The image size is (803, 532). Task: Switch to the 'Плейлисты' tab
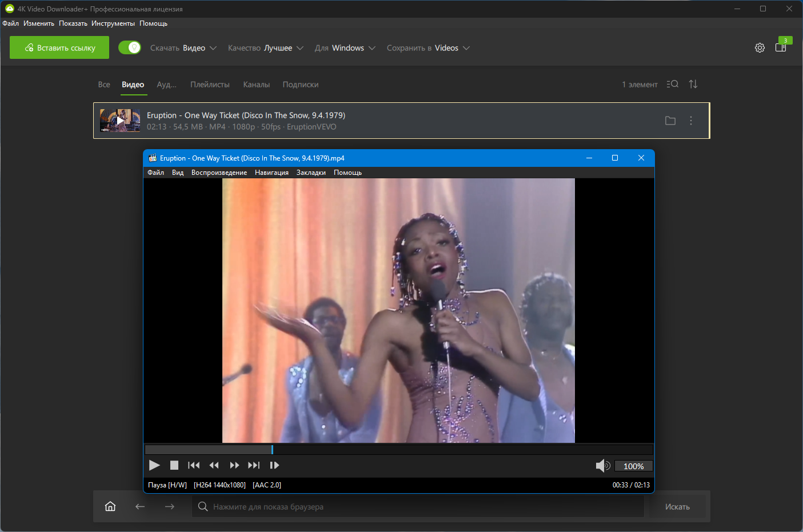[x=210, y=85]
